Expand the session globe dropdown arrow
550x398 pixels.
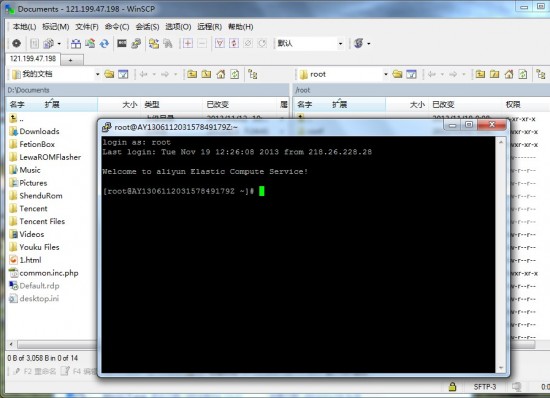369,43
